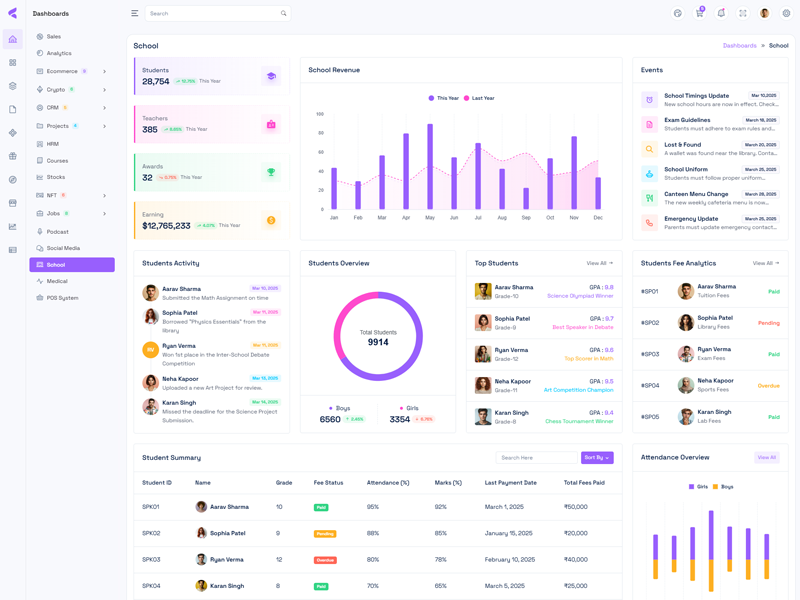Viewport: 800px width, 600px height.
Task: Toggle the Last Year legend series
Action: (x=479, y=98)
